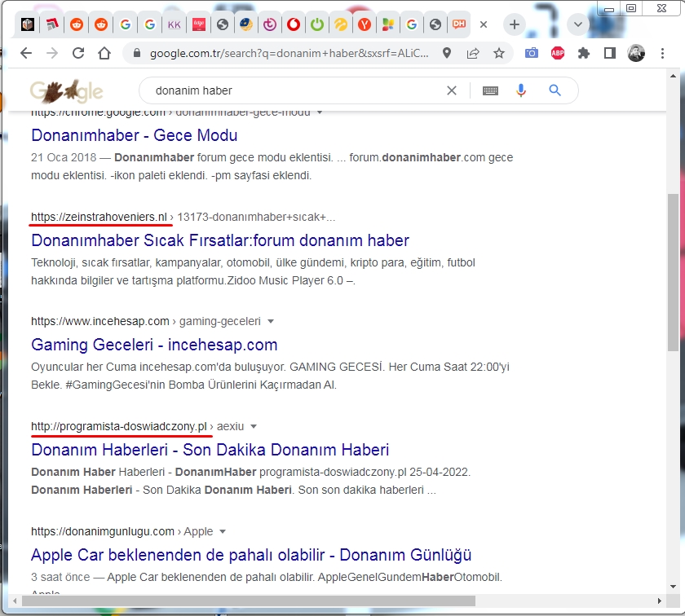Click vertical scrollbar up arrow
The height and width of the screenshot is (616, 685).
click(673, 76)
